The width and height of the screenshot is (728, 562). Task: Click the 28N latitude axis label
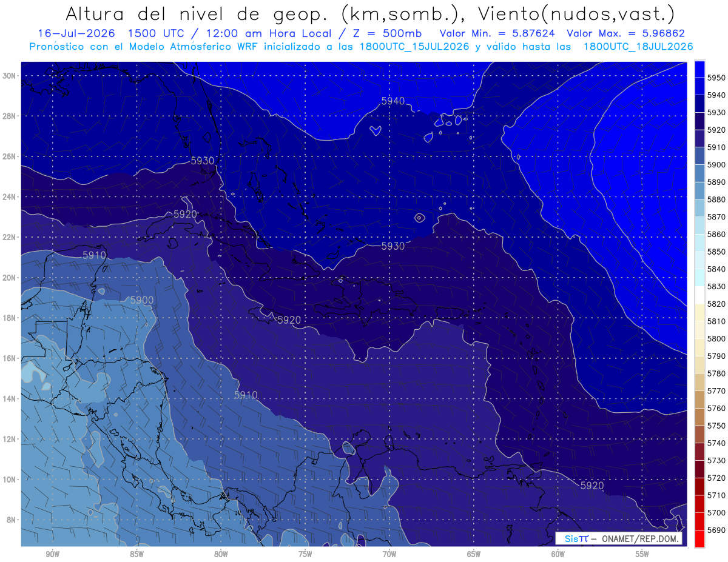[x=10, y=116]
